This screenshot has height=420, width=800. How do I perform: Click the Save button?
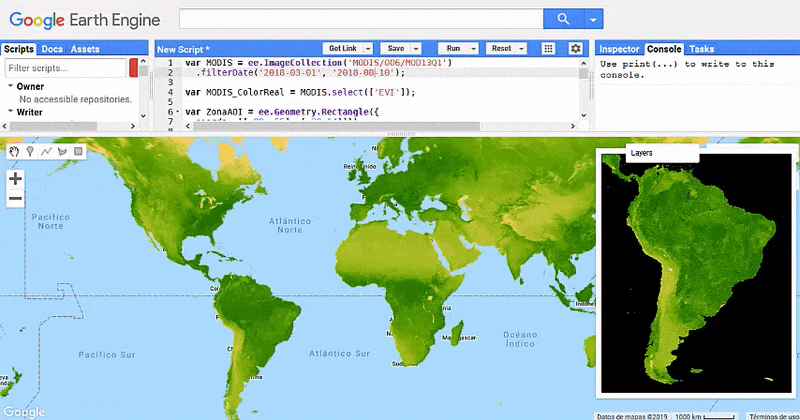[396, 48]
